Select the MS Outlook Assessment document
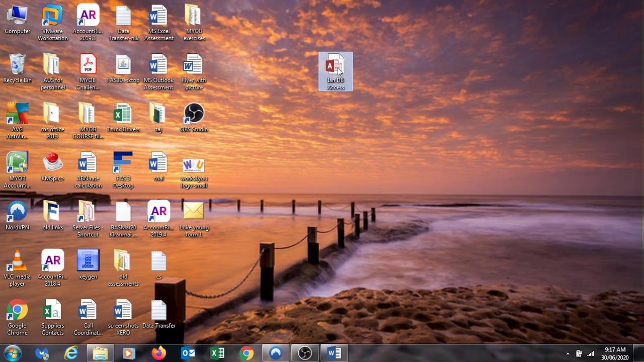The image size is (644, 362). click(158, 72)
